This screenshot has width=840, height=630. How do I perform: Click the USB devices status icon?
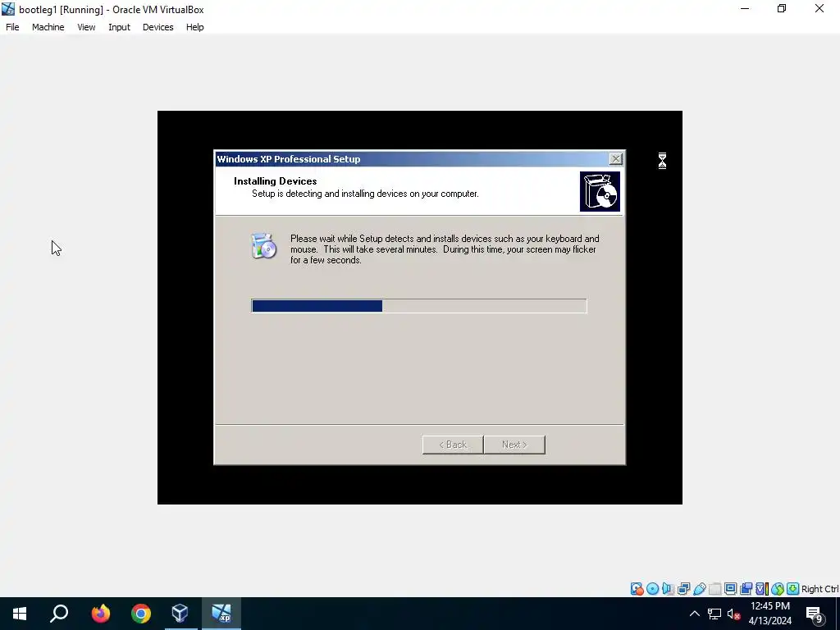(x=700, y=589)
